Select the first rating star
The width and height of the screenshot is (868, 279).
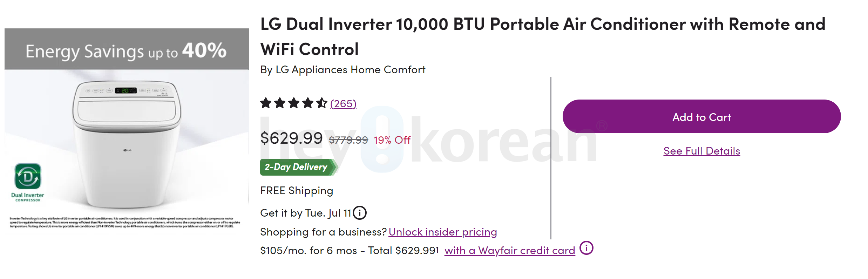coord(266,103)
